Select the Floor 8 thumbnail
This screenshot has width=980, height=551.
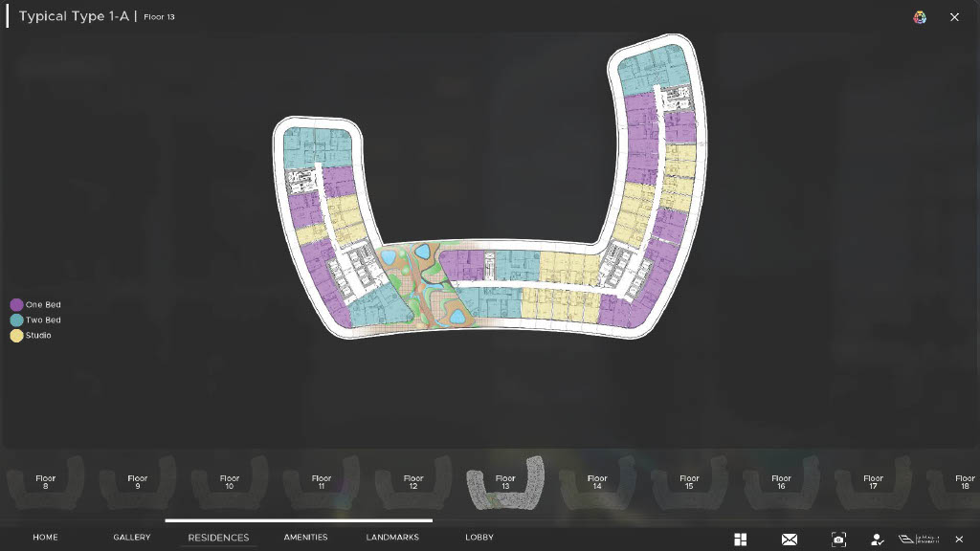(46, 482)
